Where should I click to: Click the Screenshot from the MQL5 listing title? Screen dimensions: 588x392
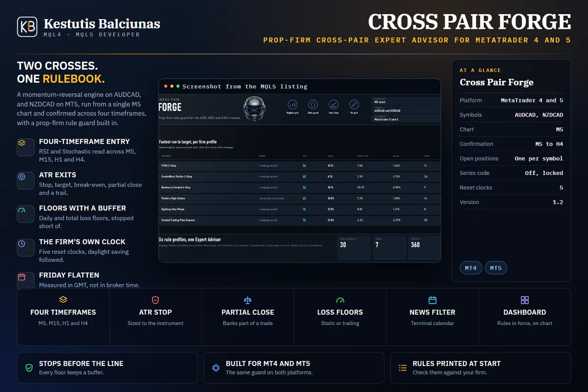[245, 87]
